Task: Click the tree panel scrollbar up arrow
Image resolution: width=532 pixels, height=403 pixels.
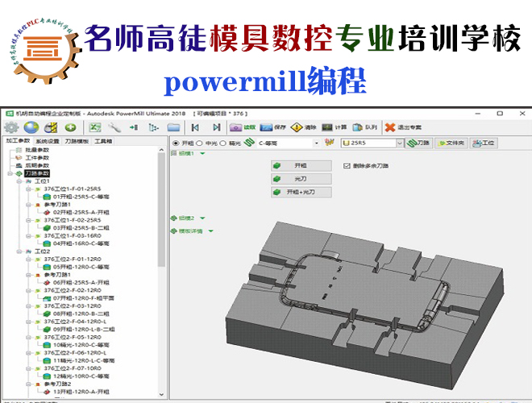Action: pyautogui.click(x=161, y=150)
